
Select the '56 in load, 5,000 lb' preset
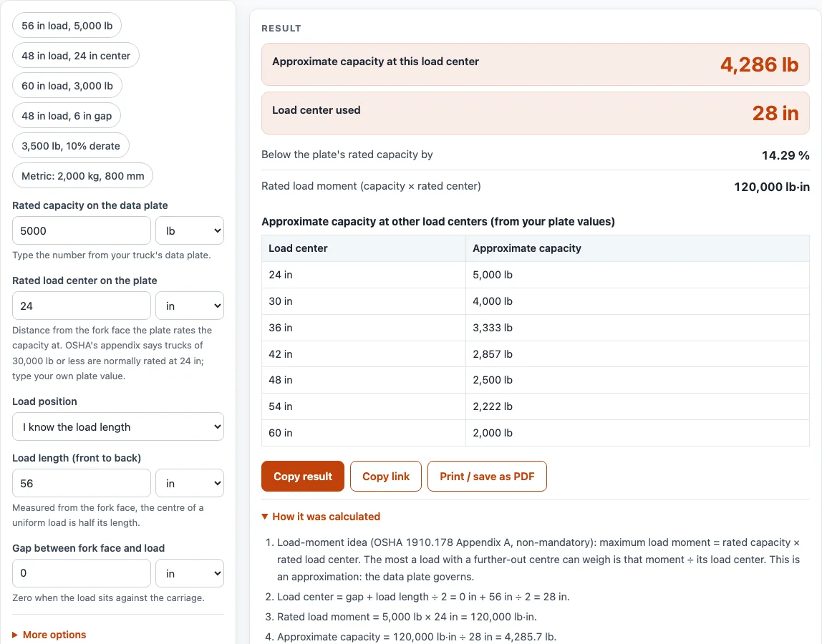tap(67, 26)
